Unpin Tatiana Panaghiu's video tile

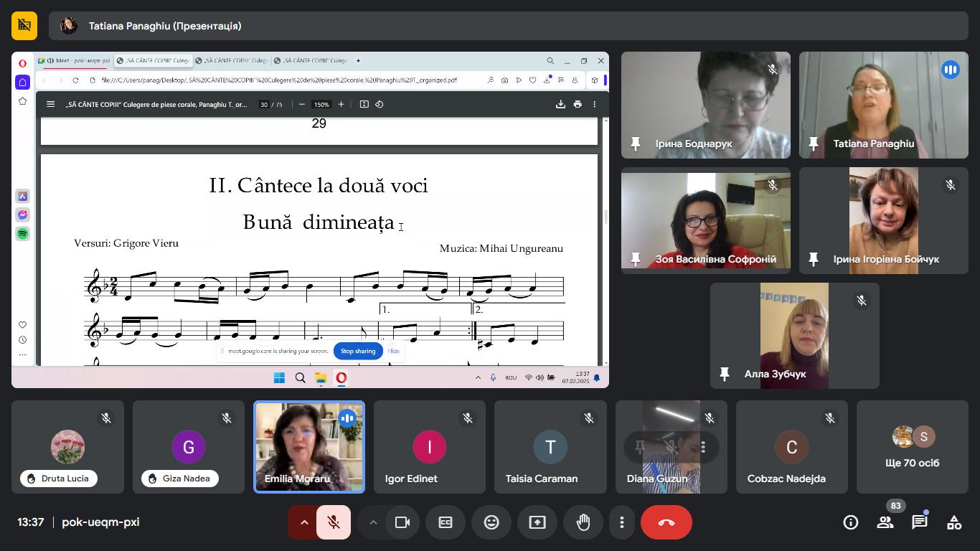point(813,143)
